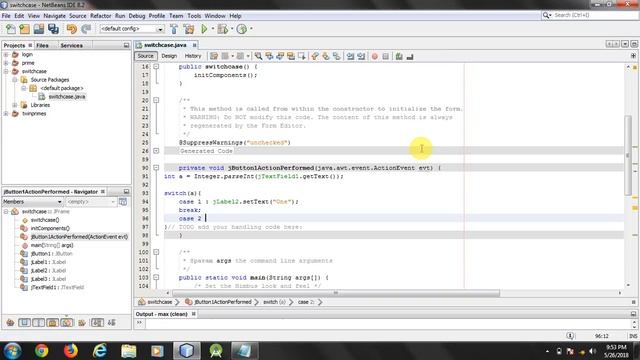The height and width of the screenshot is (360, 640).
Task: Toggle Show Static Members filter in Navigator
Action: tap(38, 323)
